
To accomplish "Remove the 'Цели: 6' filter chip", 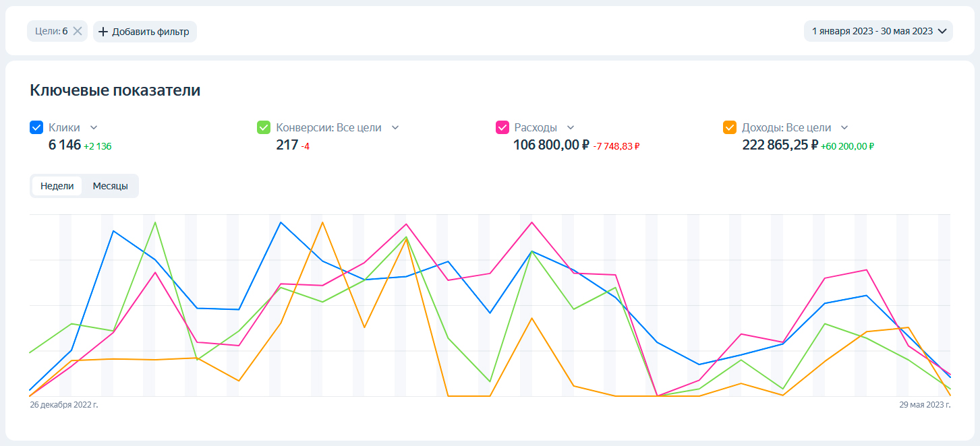I will tap(78, 31).
